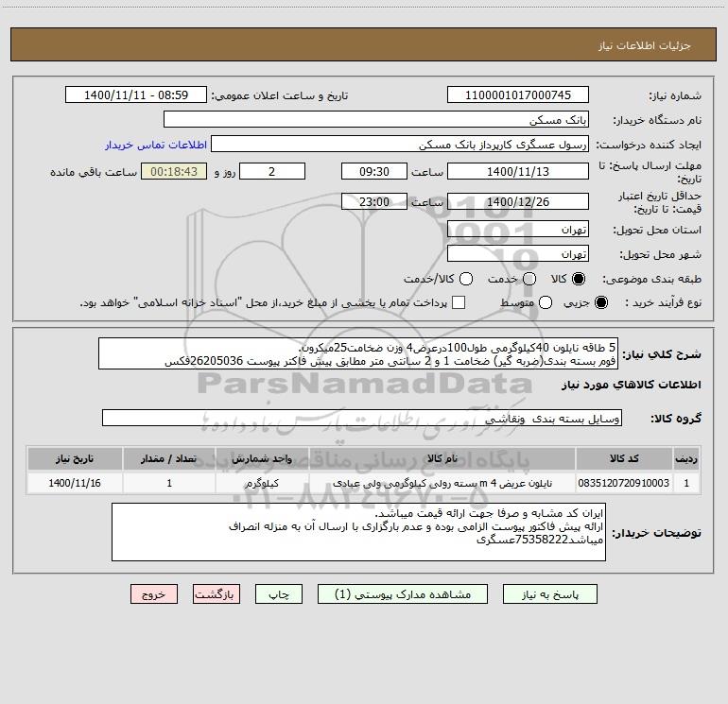Select the کالا/خدمت radio button
Image resolution: width=728 pixels, height=704 pixels.
pyautogui.click(x=466, y=279)
